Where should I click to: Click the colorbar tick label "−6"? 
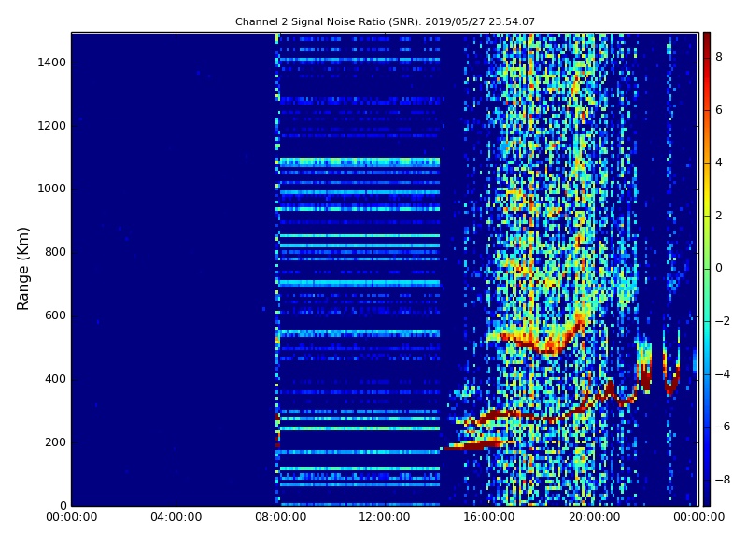point(723,427)
